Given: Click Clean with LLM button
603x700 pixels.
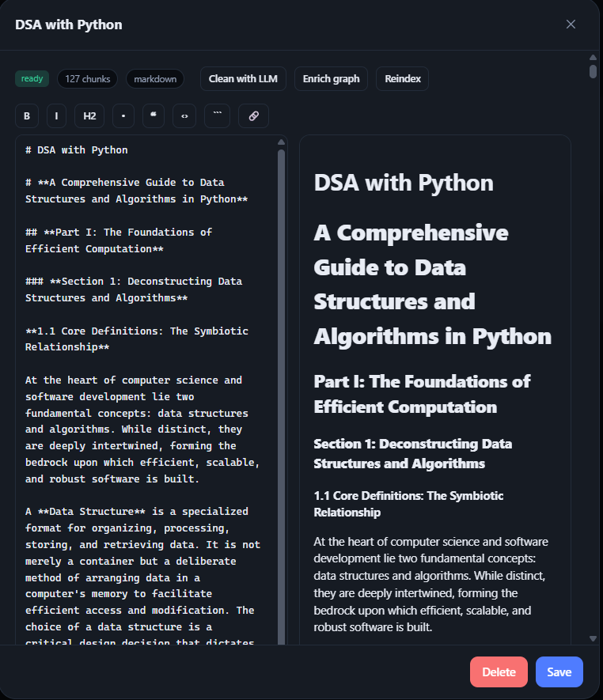Looking at the screenshot, I should click(x=243, y=78).
